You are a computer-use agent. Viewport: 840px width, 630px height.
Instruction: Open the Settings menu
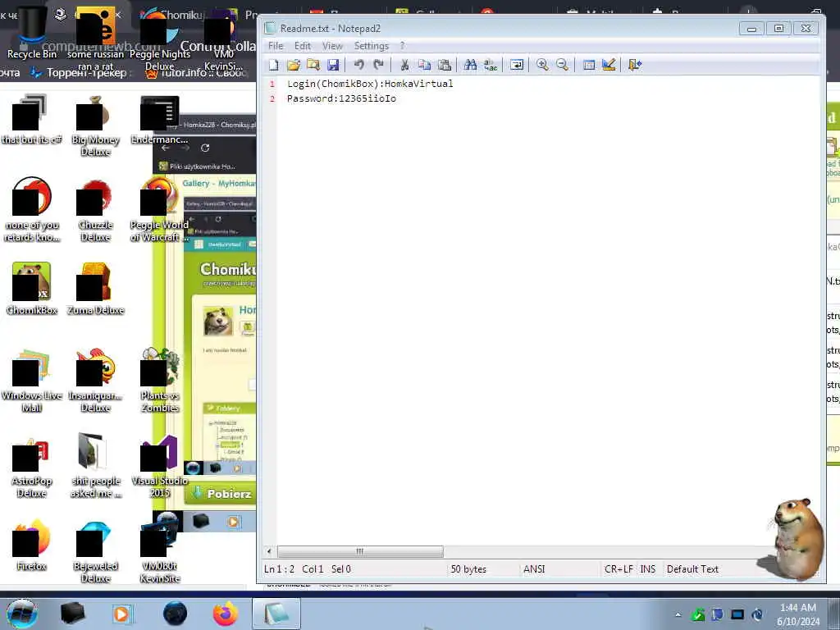point(372,46)
